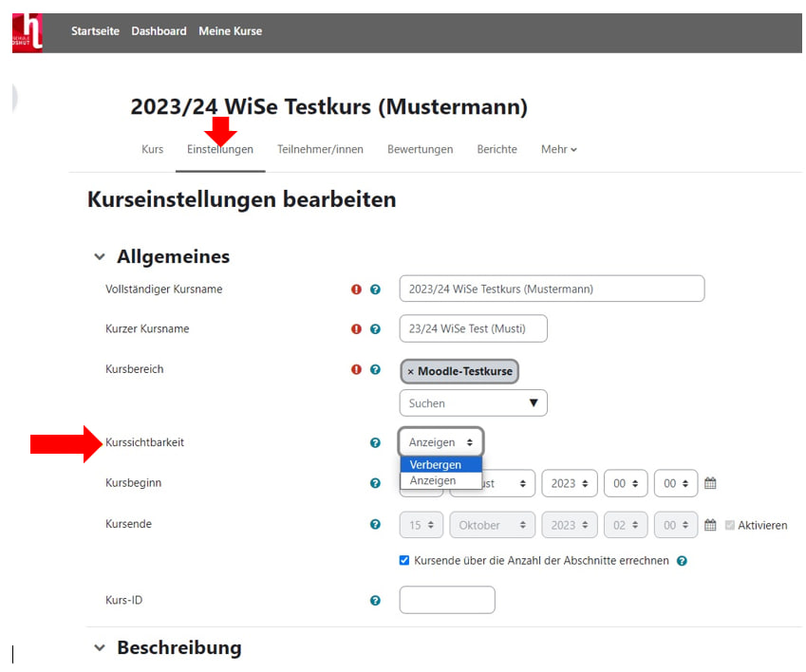Open the Suchen category dropdown

(473, 402)
